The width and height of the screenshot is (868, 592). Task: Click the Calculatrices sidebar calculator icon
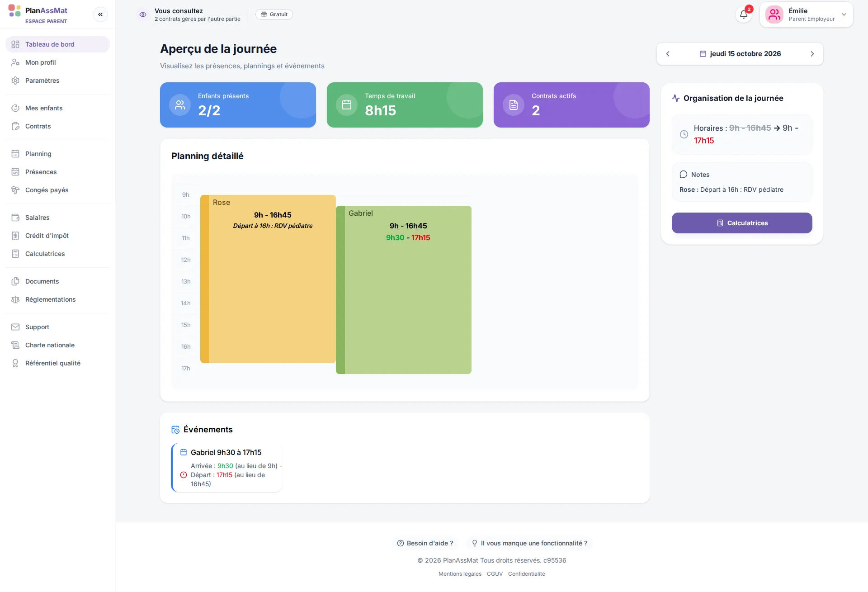(15, 254)
